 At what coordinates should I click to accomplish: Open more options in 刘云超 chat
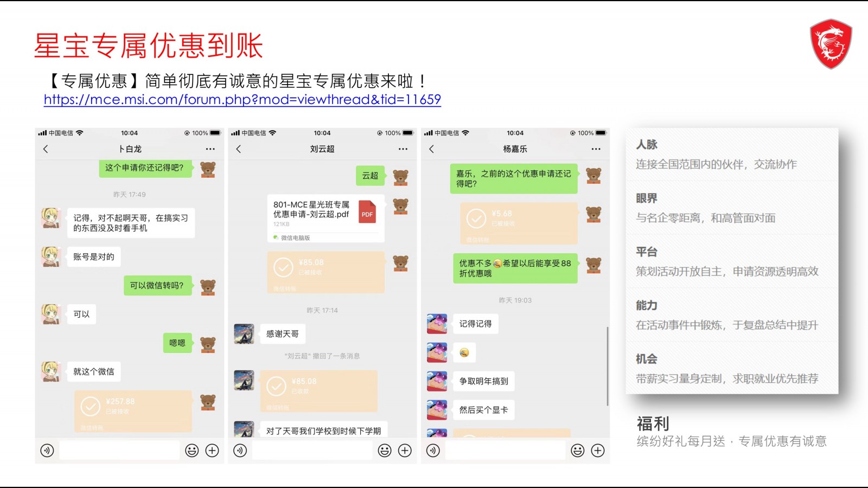[x=403, y=149]
